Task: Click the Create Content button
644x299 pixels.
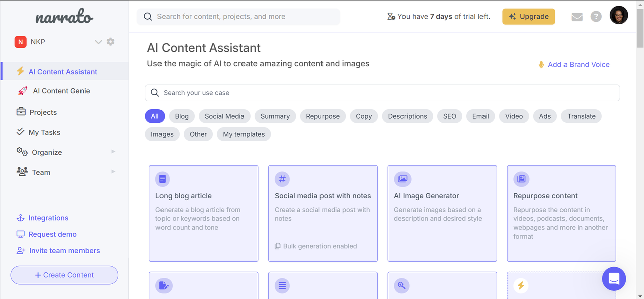Action: pyautogui.click(x=64, y=275)
